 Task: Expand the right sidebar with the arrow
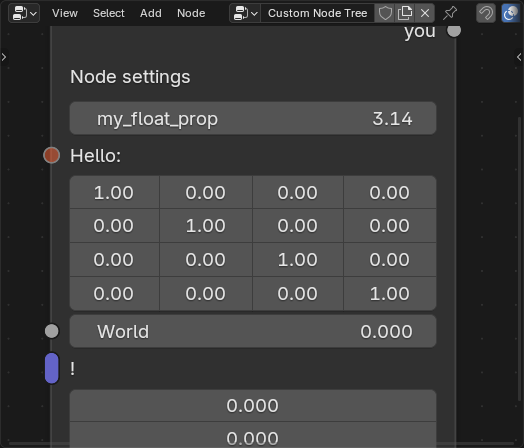coord(519,57)
